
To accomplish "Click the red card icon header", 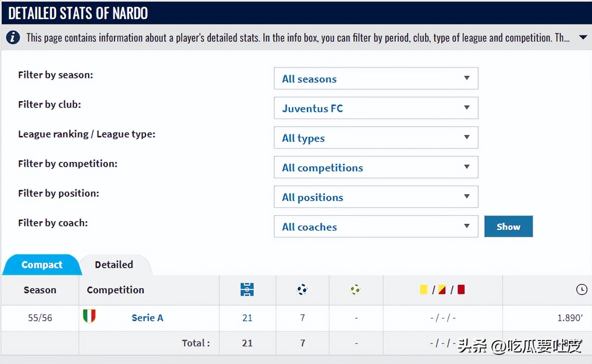I will point(461,290).
